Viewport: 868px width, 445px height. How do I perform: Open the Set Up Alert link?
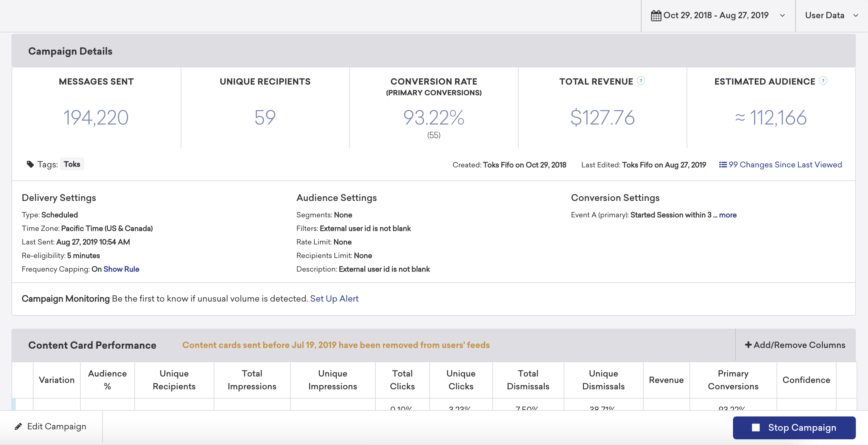(x=334, y=298)
